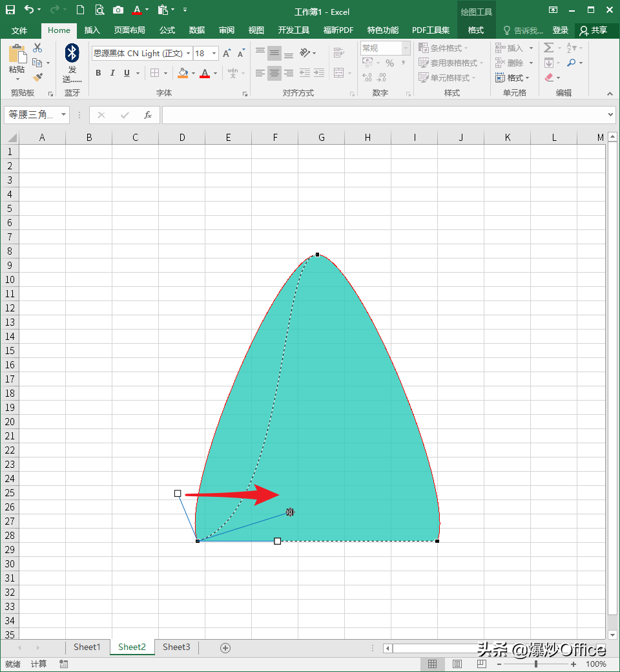
Task: Click 登录 to sign in
Action: click(560, 30)
